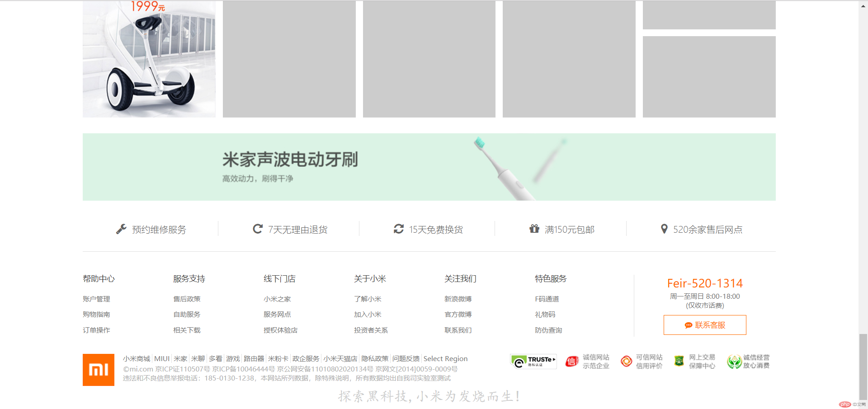868x409 pixels.
Task: Click the gift icon for free shipping
Action: [x=534, y=229]
